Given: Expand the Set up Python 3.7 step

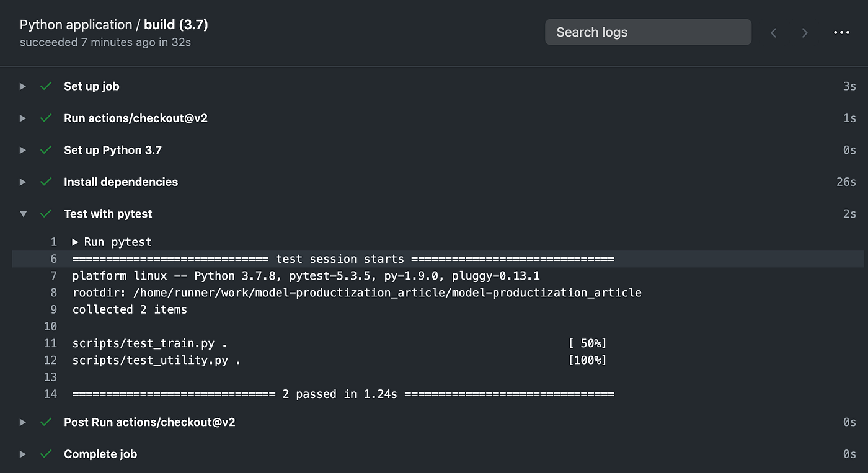Looking at the screenshot, I should [23, 150].
